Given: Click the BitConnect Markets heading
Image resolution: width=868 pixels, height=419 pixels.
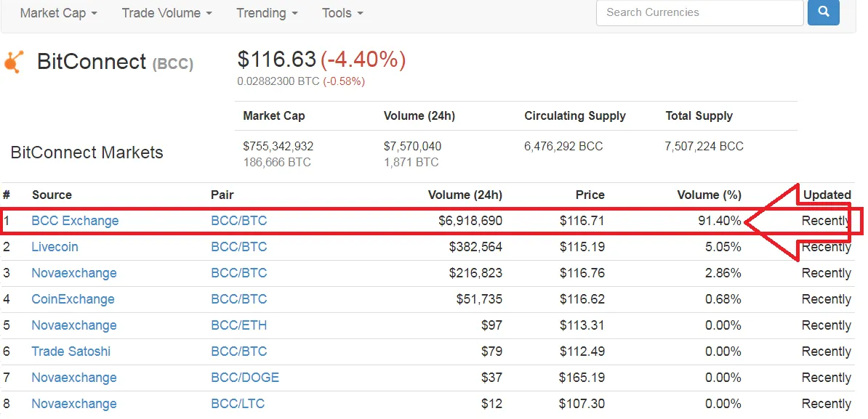Looking at the screenshot, I should 87,152.
